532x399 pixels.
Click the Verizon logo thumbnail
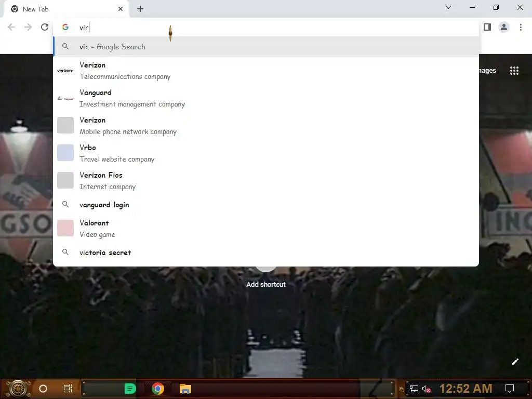click(65, 71)
